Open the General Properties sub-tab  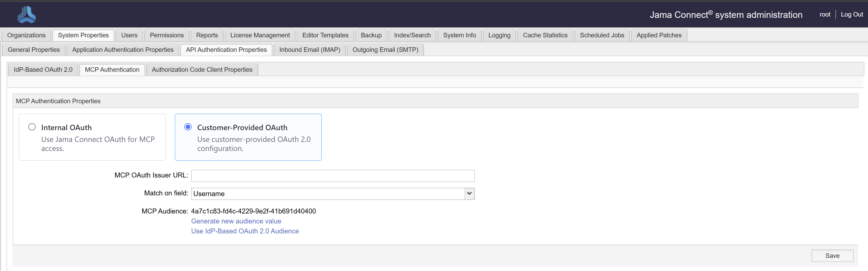click(34, 50)
